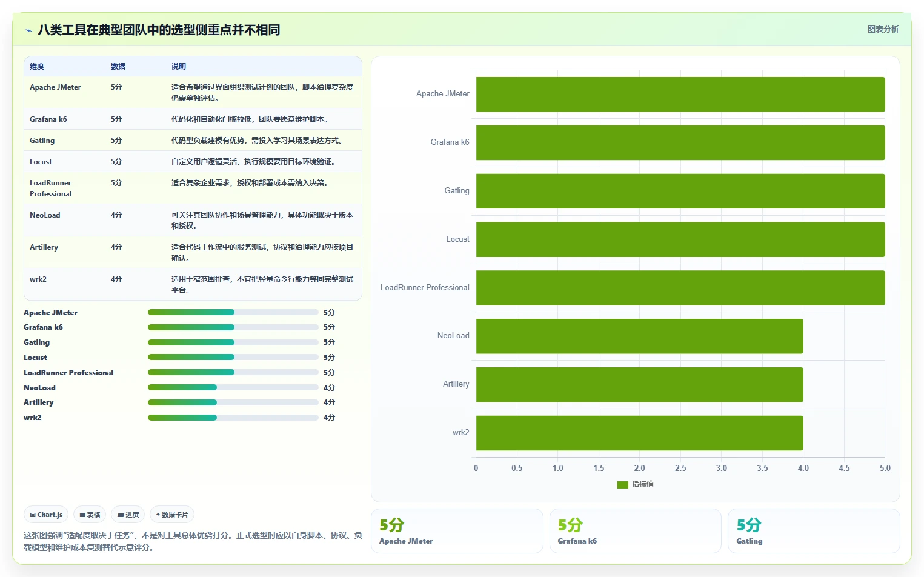The width and height of the screenshot is (924, 577).
Task: Click the wrk2 label on chart axis
Action: [x=461, y=433]
